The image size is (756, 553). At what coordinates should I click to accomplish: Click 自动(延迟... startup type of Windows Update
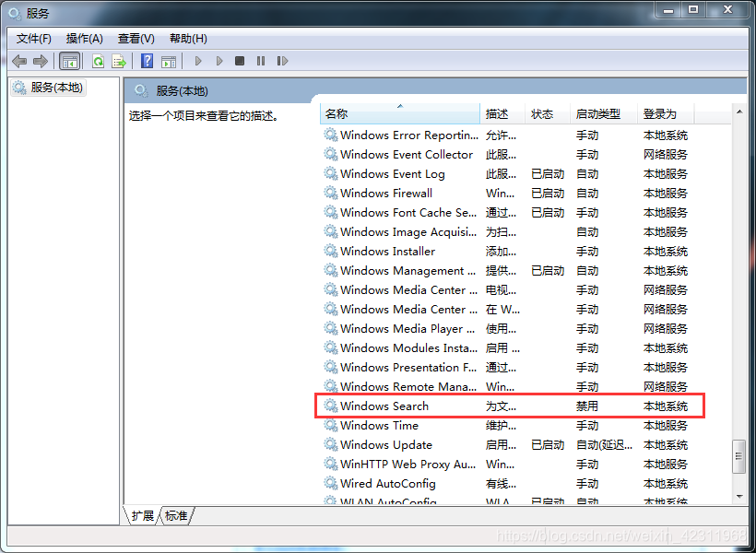point(604,444)
